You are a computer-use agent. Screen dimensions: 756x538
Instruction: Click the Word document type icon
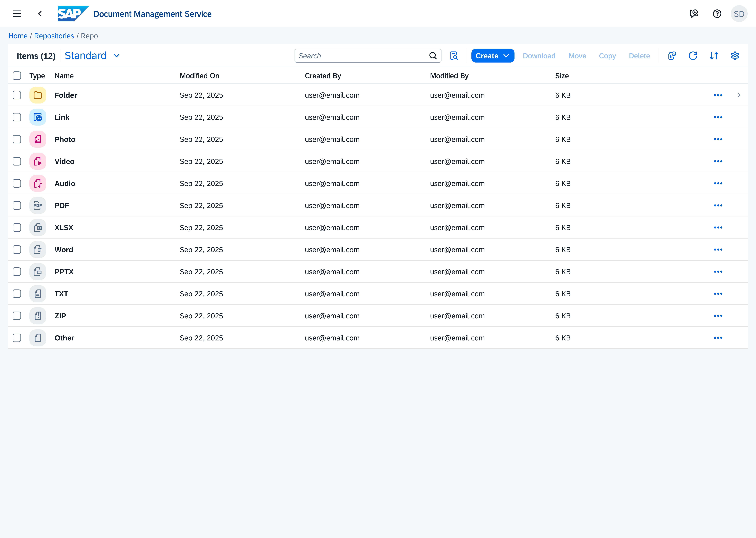[38, 249]
